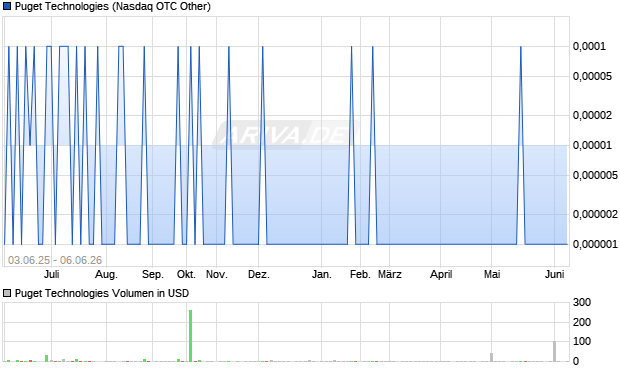The image size is (620, 371).
Task: Click the 'Juni' axis label
Action: (x=554, y=274)
